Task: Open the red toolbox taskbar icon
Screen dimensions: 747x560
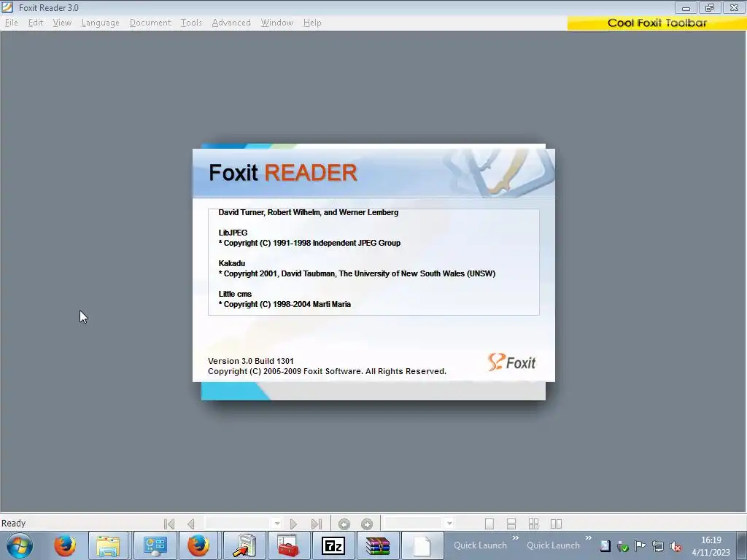Action: [x=288, y=545]
